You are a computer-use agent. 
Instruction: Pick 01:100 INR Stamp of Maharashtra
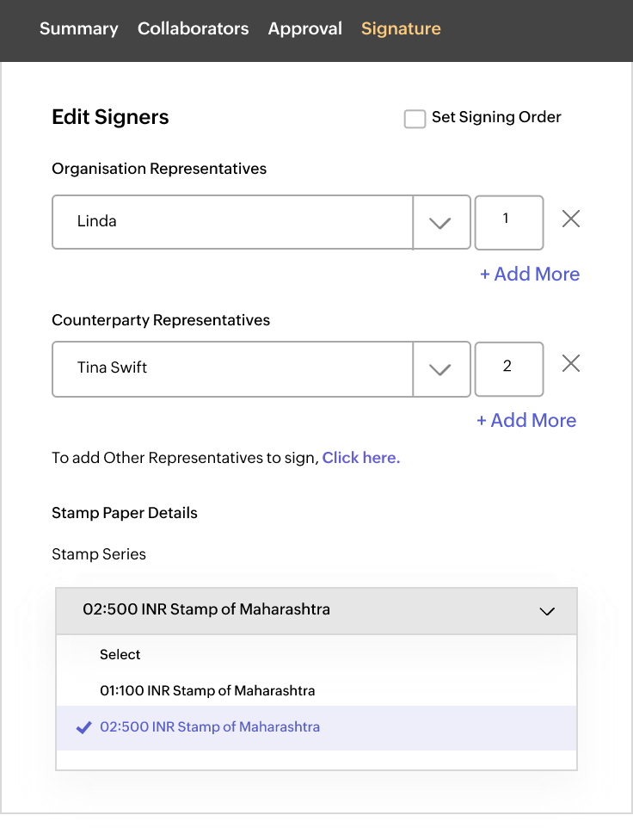click(207, 691)
